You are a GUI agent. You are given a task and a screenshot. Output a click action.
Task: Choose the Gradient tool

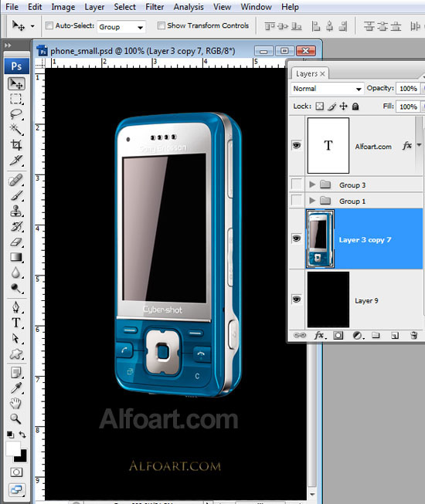(x=16, y=257)
